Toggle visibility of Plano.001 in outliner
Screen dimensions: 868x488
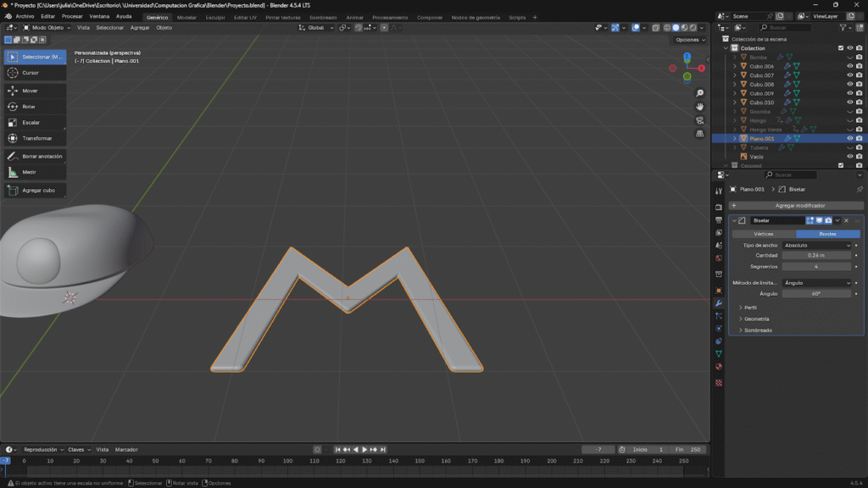pyautogui.click(x=849, y=138)
